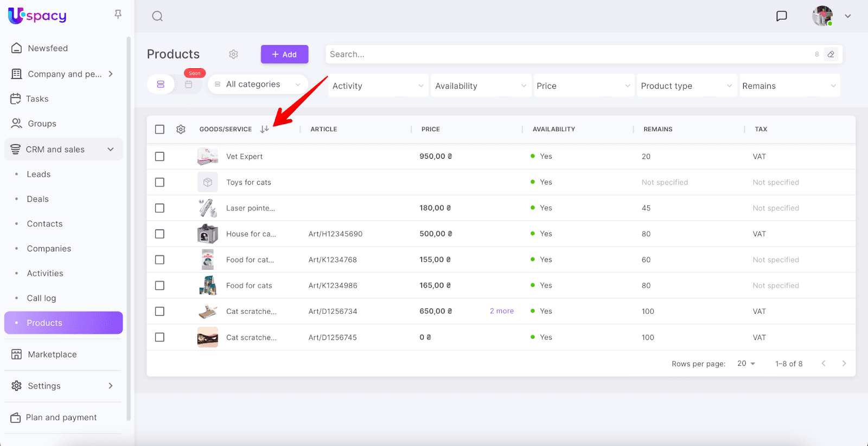Clear filters with the eraser icon
868x446 pixels.
coord(831,54)
